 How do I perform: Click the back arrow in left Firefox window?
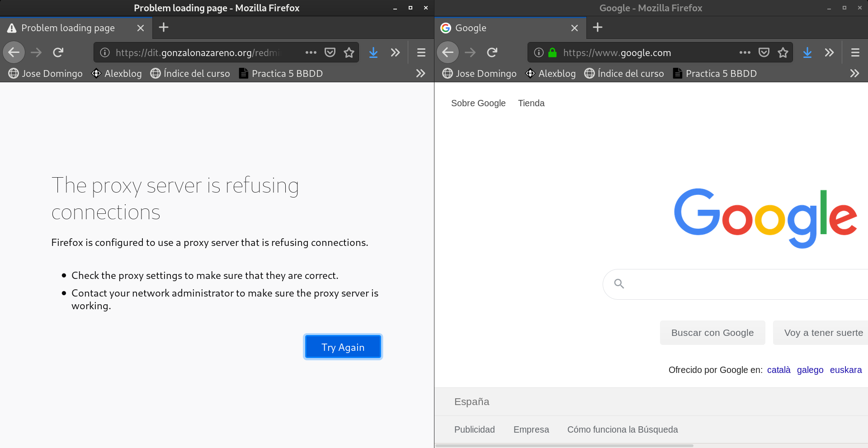point(14,52)
